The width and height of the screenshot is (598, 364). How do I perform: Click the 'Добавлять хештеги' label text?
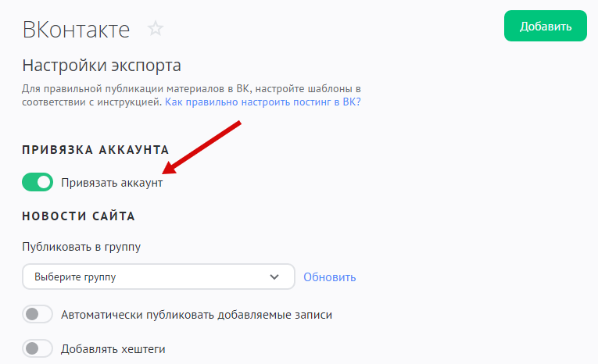click(113, 348)
